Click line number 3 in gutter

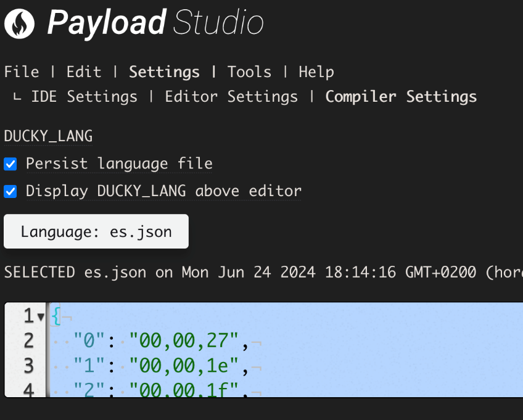click(x=29, y=366)
